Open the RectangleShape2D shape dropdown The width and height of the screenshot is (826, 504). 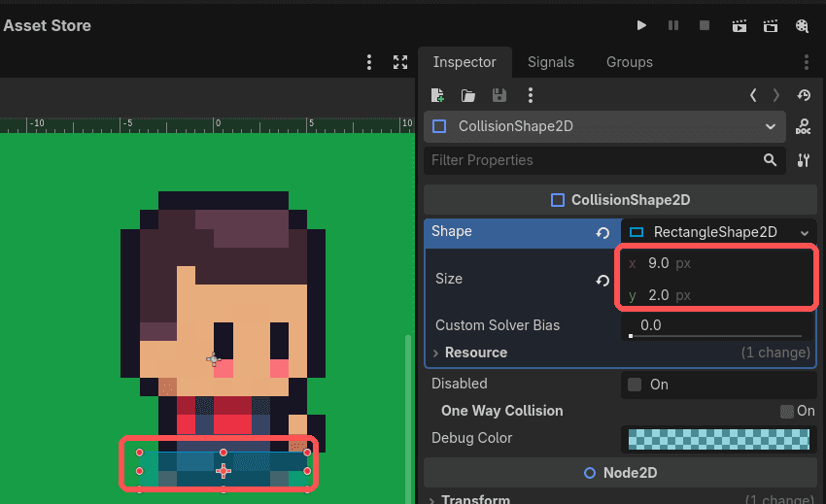coord(719,232)
